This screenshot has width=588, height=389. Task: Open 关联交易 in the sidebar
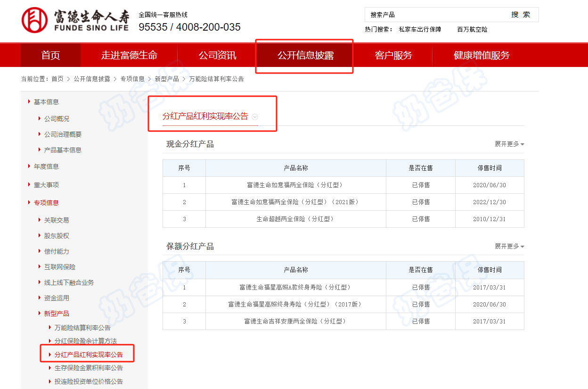click(57, 220)
